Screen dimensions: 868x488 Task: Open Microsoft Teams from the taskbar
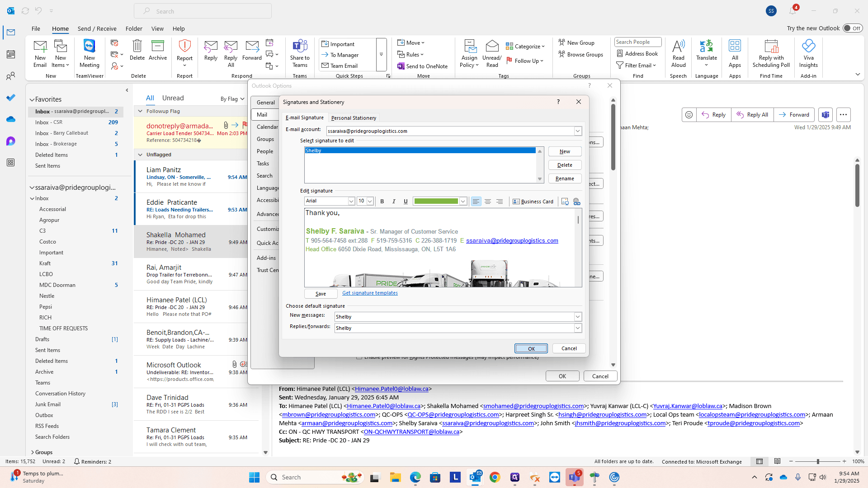(574, 477)
